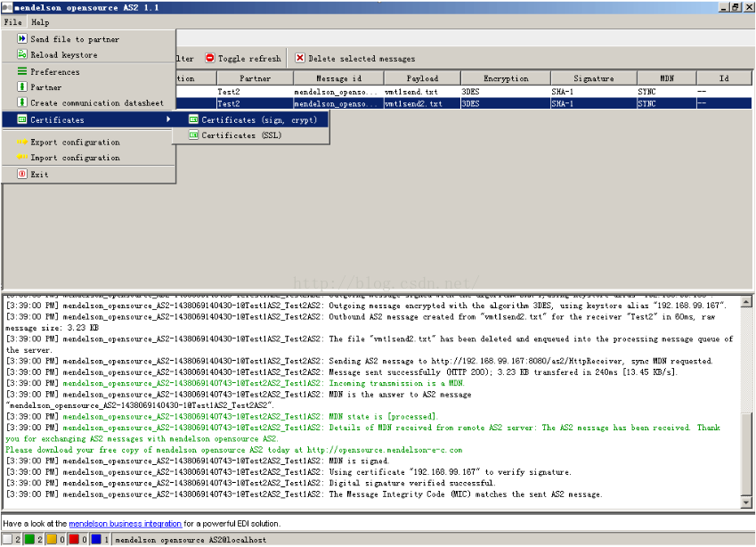Image resolution: width=756 pixels, height=547 pixels.
Task: Click Delete selected messages button
Action: click(x=355, y=58)
